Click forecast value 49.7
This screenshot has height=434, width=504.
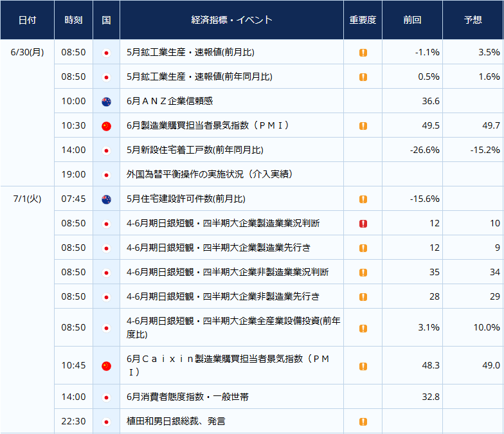491,125
